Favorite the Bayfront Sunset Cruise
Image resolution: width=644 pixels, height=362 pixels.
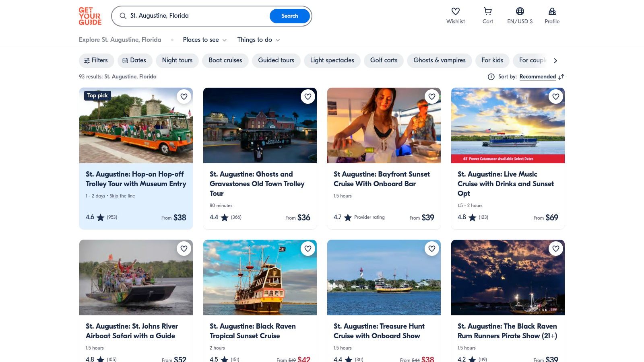click(432, 97)
